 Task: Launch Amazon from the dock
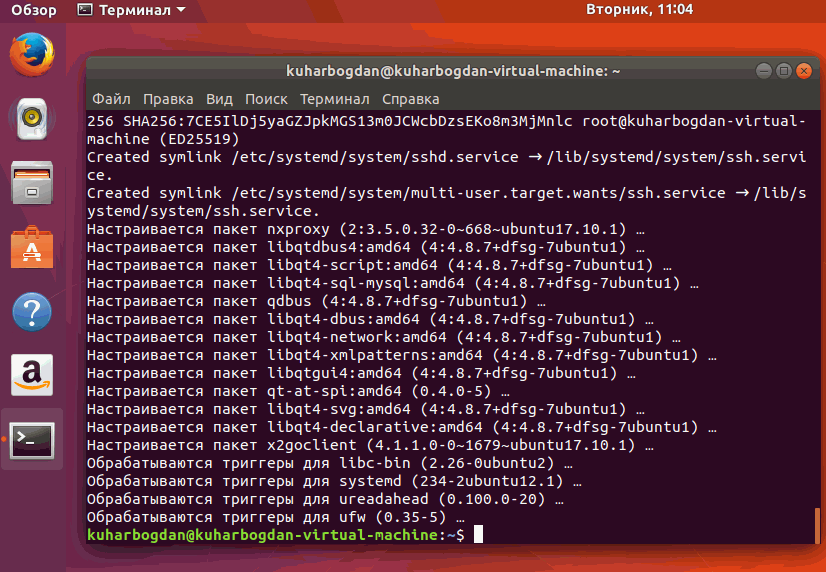31,375
